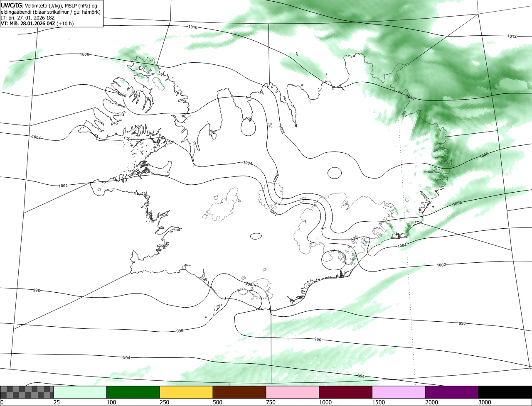Click the legend scale value 250

coord(164,402)
